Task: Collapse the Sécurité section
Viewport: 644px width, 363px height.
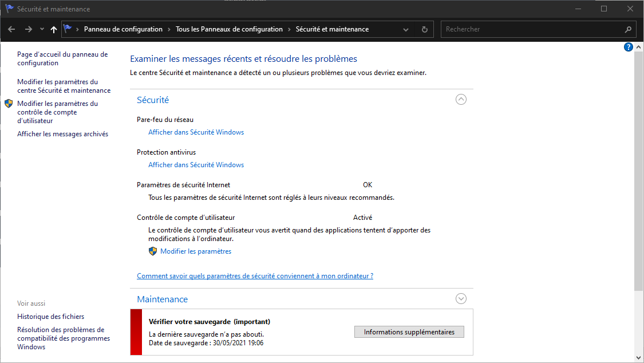Action: (x=461, y=99)
